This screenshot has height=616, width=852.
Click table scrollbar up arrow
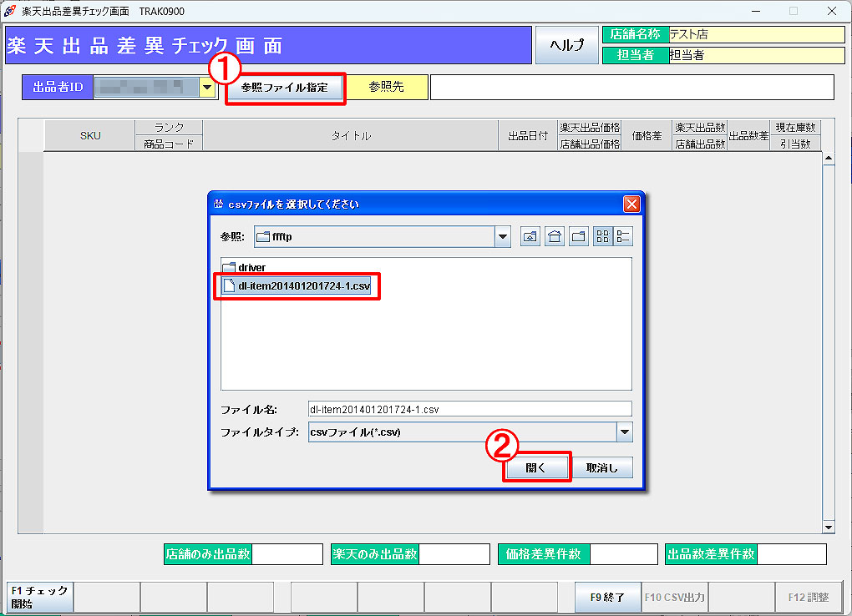pos(829,159)
